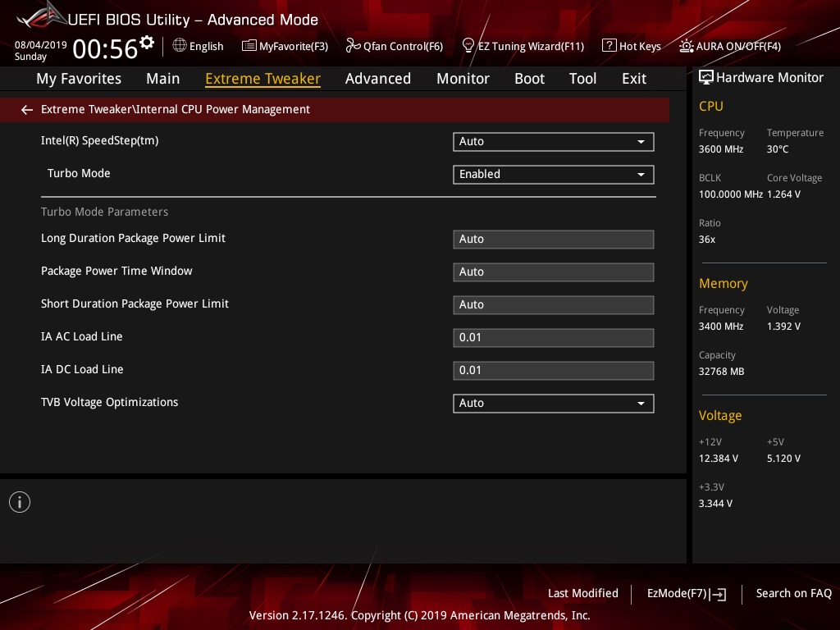Click the Long Duration Package Power Limit label

tap(133, 239)
